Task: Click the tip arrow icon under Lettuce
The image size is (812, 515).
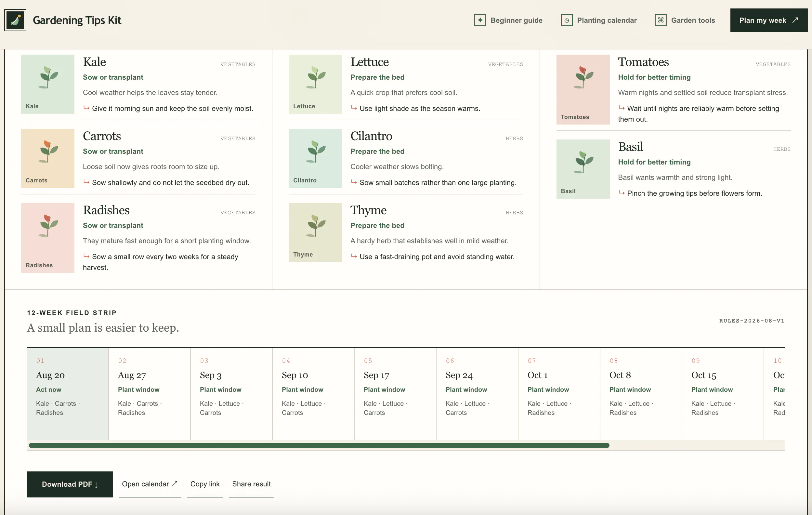Action: (354, 108)
